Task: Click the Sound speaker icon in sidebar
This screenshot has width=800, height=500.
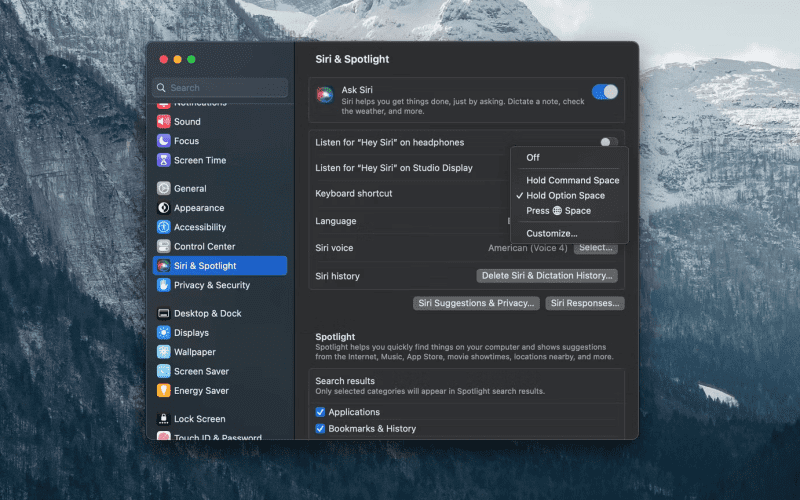Action: [163, 121]
